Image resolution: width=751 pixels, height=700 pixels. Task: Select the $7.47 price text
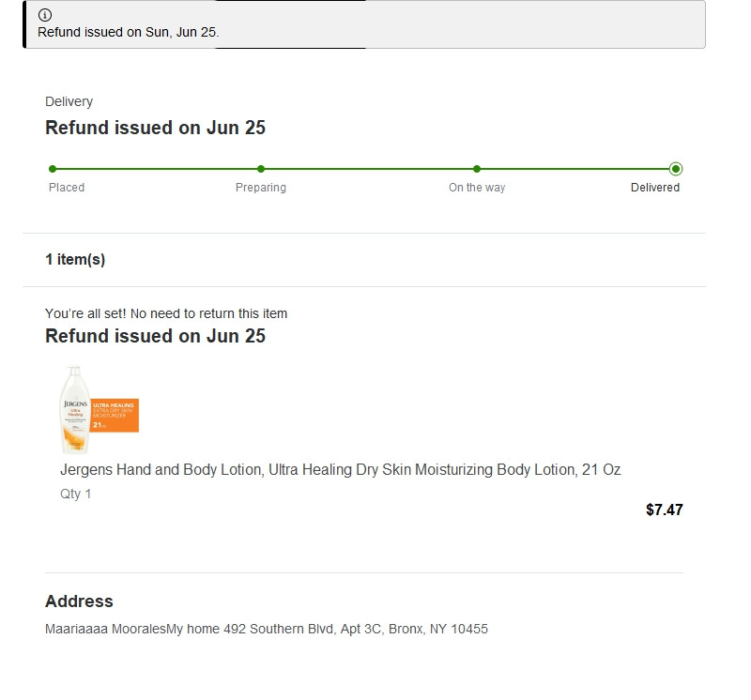[x=665, y=510]
